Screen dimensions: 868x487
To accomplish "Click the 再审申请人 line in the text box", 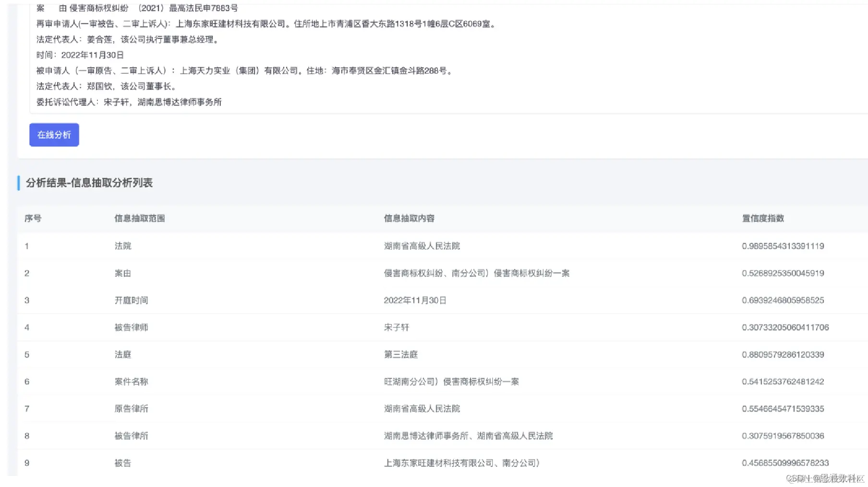I will pyautogui.click(x=266, y=24).
